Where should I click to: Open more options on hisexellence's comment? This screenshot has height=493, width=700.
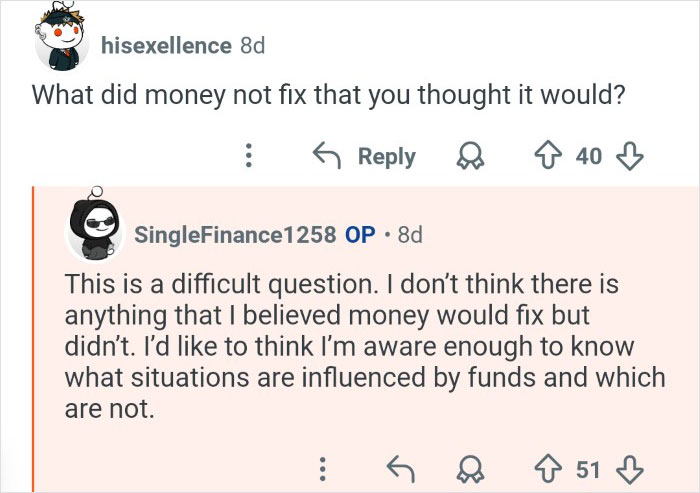[x=250, y=156]
